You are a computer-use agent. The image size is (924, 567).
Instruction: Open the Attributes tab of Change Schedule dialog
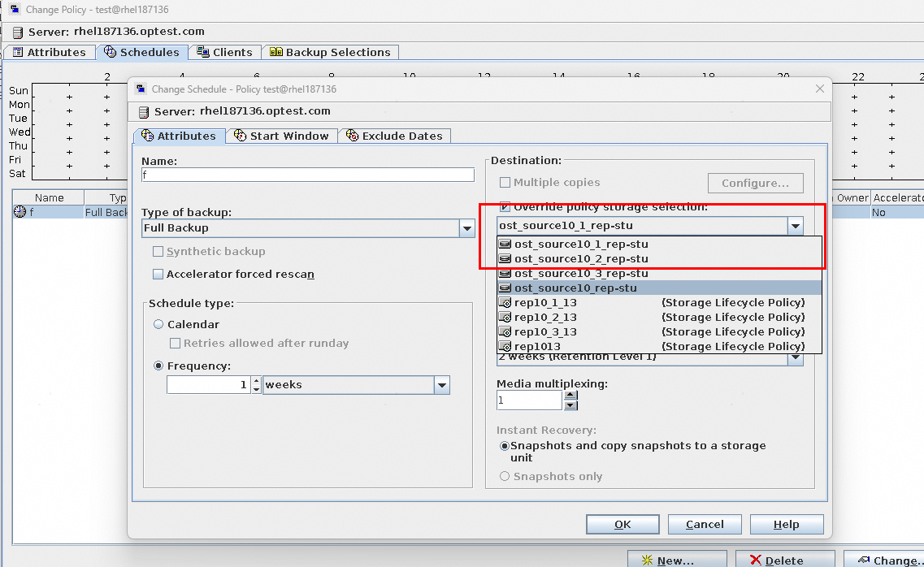pos(179,136)
